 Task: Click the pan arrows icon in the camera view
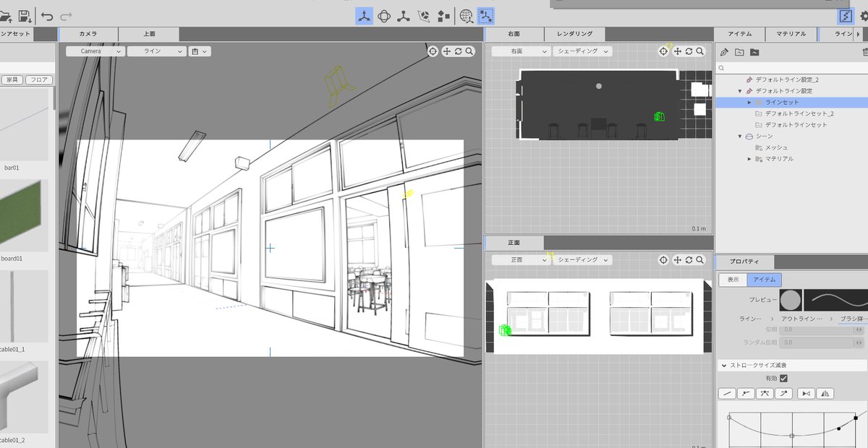(446, 51)
